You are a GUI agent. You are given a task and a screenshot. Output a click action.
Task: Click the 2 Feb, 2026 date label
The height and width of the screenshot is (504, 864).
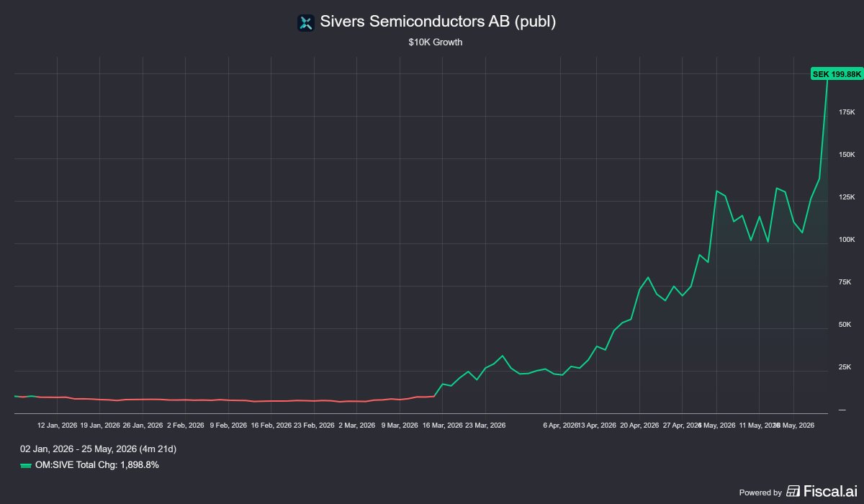point(186,426)
